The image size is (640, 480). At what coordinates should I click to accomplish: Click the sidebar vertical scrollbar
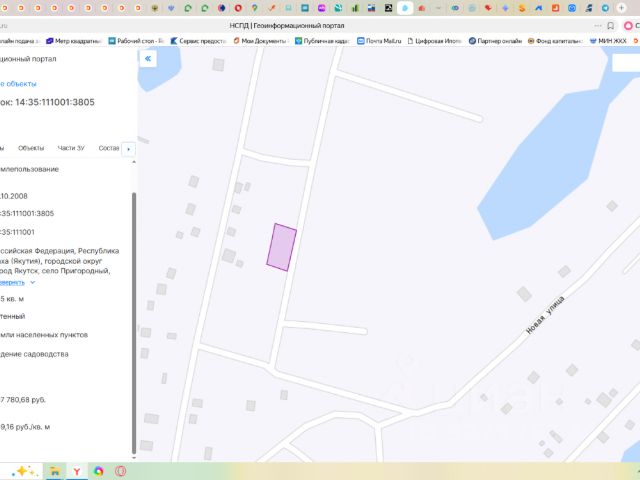(134, 322)
